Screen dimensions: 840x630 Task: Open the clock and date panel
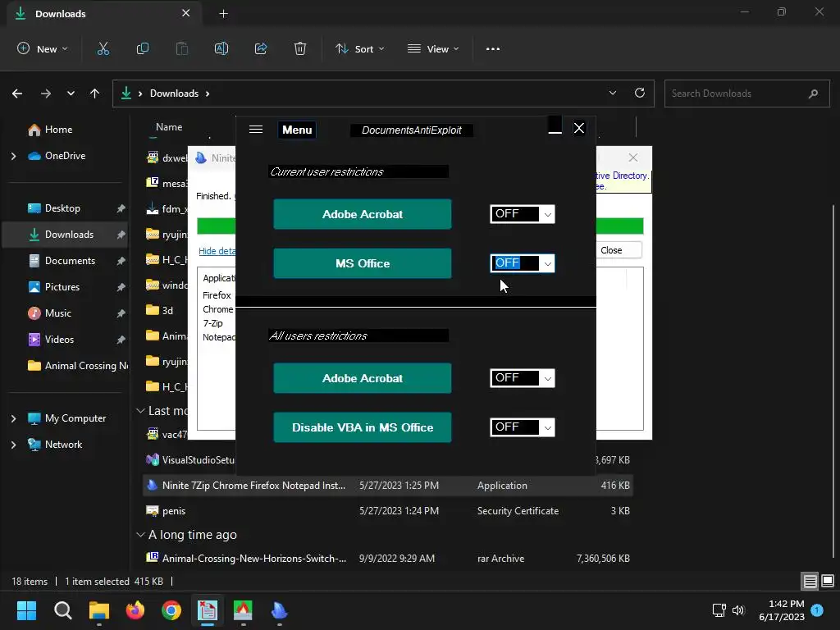782,610
